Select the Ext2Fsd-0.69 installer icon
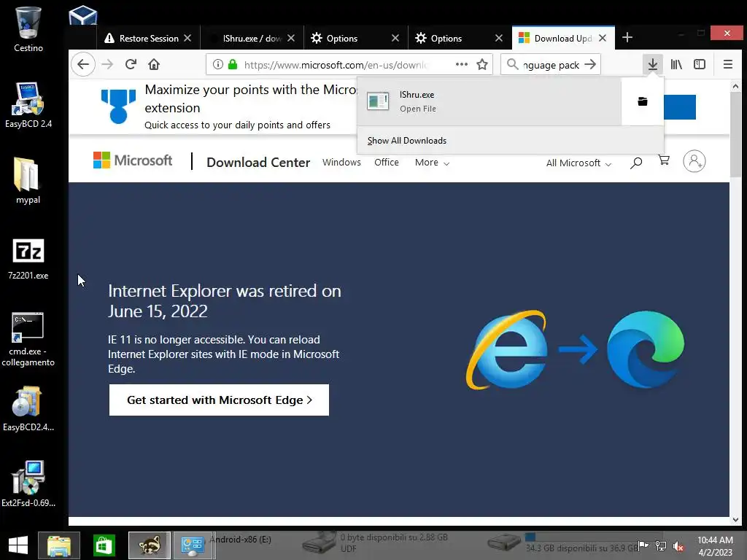Image resolution: width=747 pixels, height=560 pixels. (28, 484)
